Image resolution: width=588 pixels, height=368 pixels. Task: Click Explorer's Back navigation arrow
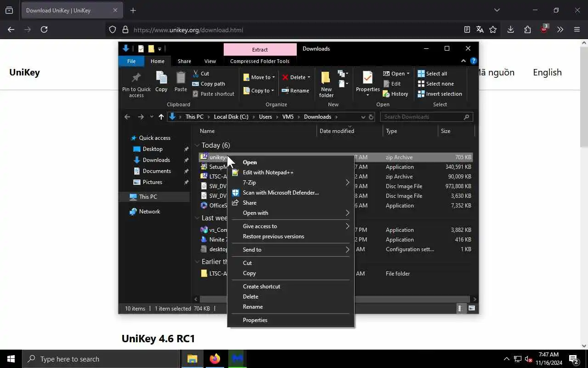127,117
